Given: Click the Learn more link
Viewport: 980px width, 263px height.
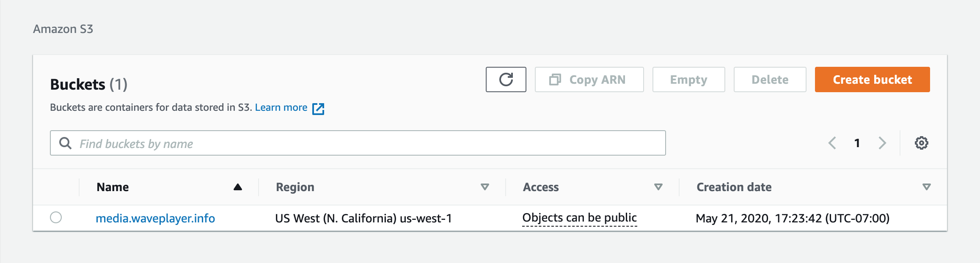Looking at the screenshot, I should 281,107.
